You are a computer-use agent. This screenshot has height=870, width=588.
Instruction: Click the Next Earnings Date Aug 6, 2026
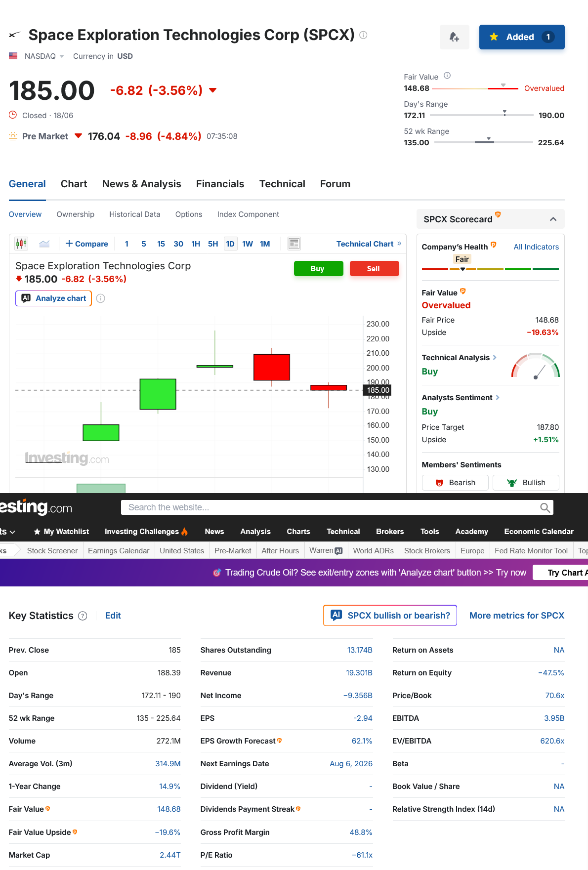[x=351, y=764]
